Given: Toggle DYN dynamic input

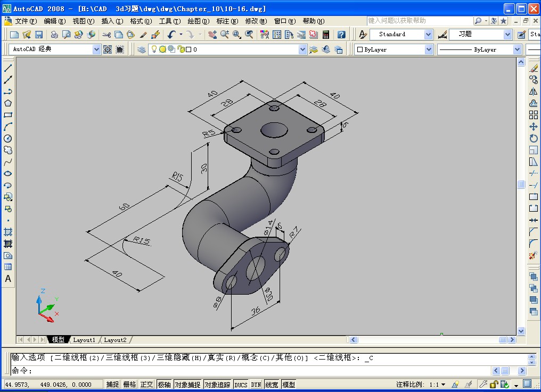Looking at the screenshot, I should click(x=256, y=385).
